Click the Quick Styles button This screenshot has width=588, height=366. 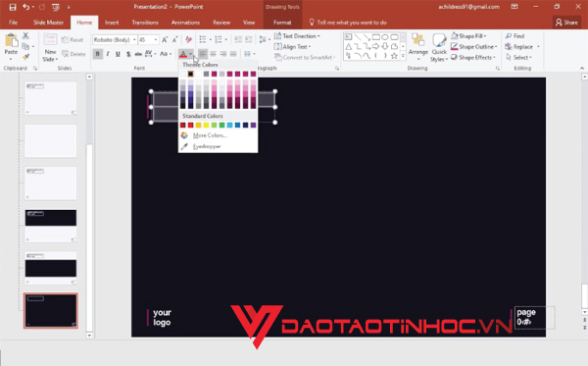click(x=439, y=48)
